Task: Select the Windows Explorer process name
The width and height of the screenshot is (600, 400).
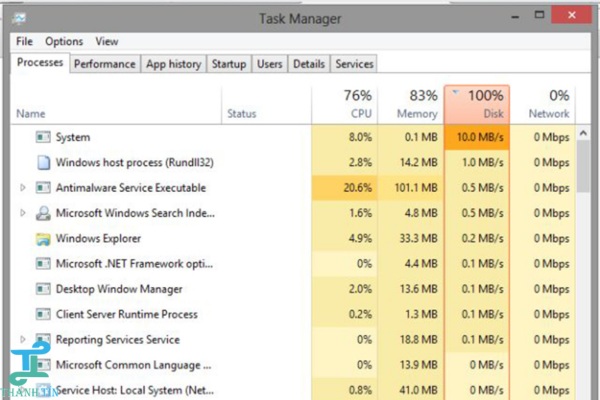Action: pos(98,238)
